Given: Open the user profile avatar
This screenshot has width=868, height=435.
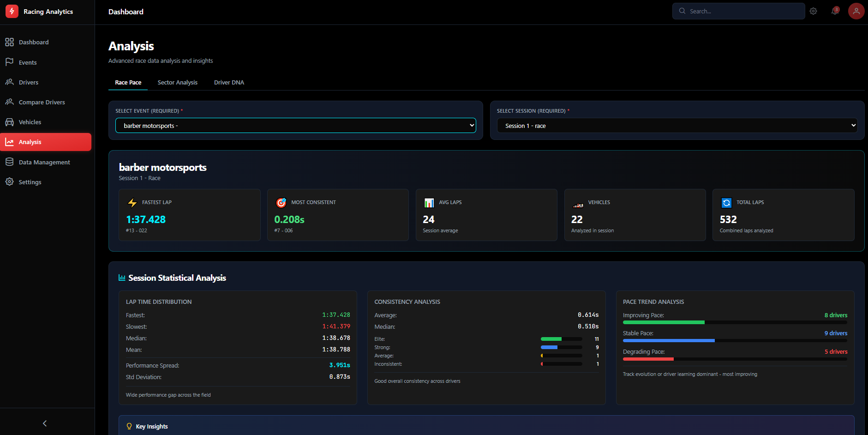Looking at the screenshot, I should pos(856,11).
